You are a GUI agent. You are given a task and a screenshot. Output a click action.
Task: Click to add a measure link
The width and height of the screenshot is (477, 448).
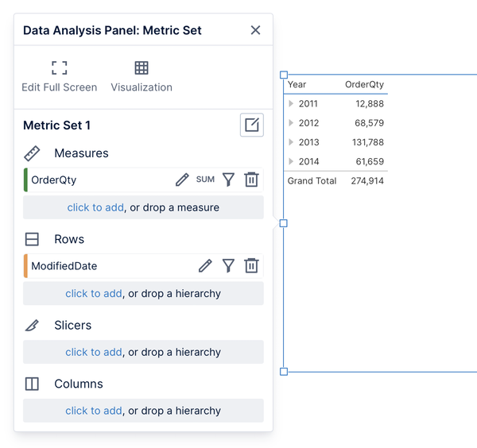point(95,207)
